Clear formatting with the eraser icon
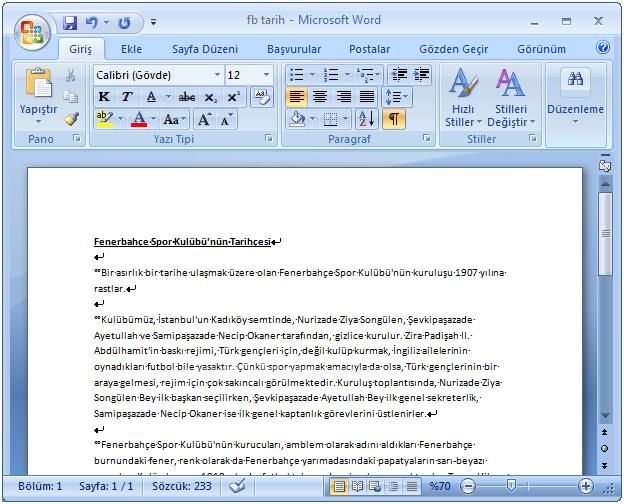Viewport: 624px width, 504px height. tap(262, 97)
